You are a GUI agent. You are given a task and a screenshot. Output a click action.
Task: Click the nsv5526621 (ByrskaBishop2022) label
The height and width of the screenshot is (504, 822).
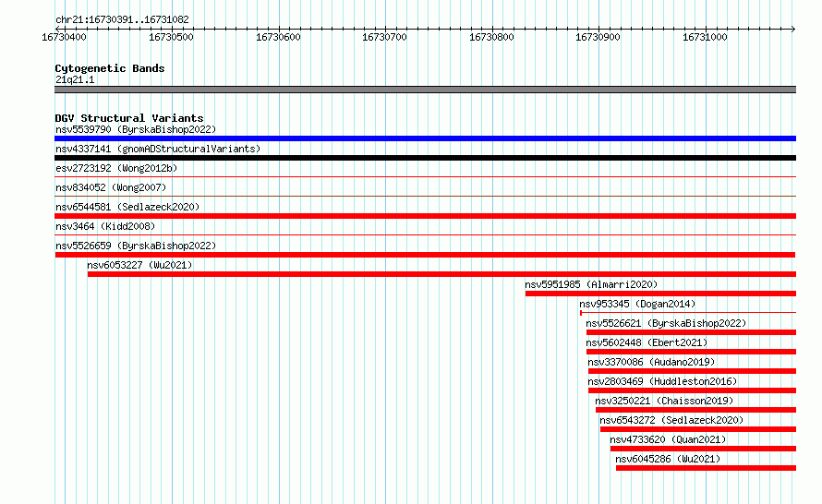pyautogui.click(x=666, y=323)
